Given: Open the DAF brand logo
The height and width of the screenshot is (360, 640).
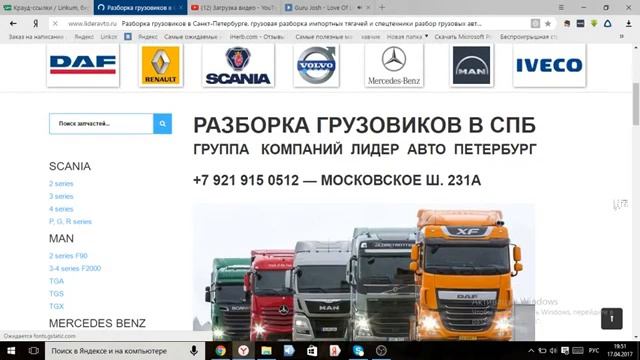Looking at the screenshot, I should point(83,65).
